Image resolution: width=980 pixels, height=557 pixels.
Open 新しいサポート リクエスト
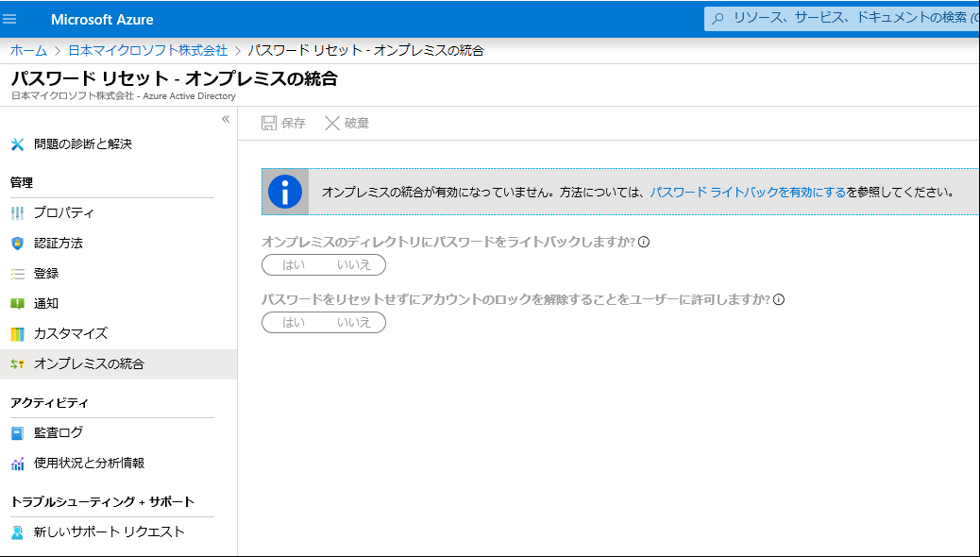pyautogui.click(x=110, y=532)
